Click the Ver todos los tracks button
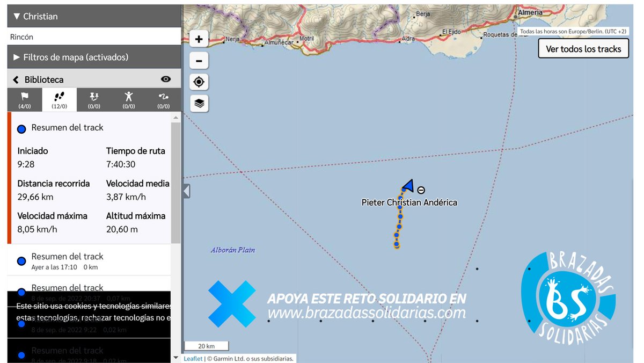 coord(583,49)
